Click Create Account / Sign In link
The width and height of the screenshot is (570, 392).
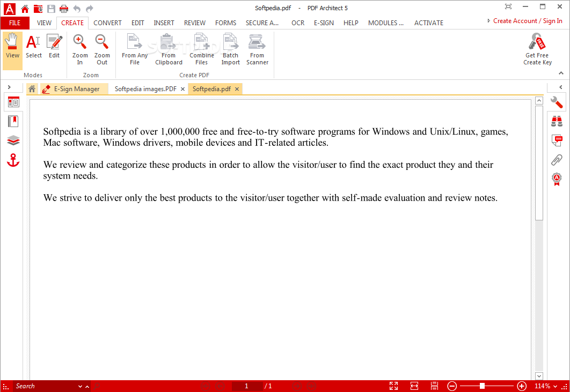pyautogui.click(x=528, y=21)
